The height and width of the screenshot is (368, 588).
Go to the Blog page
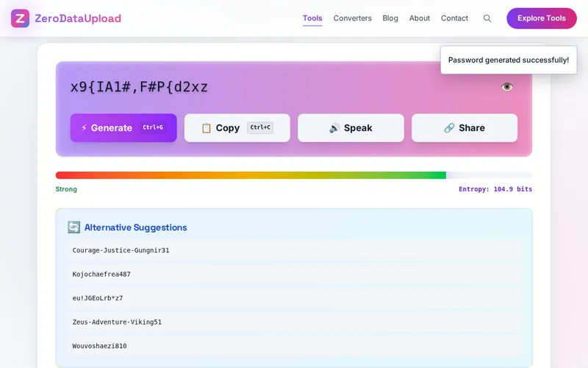(x=390, y=18)
